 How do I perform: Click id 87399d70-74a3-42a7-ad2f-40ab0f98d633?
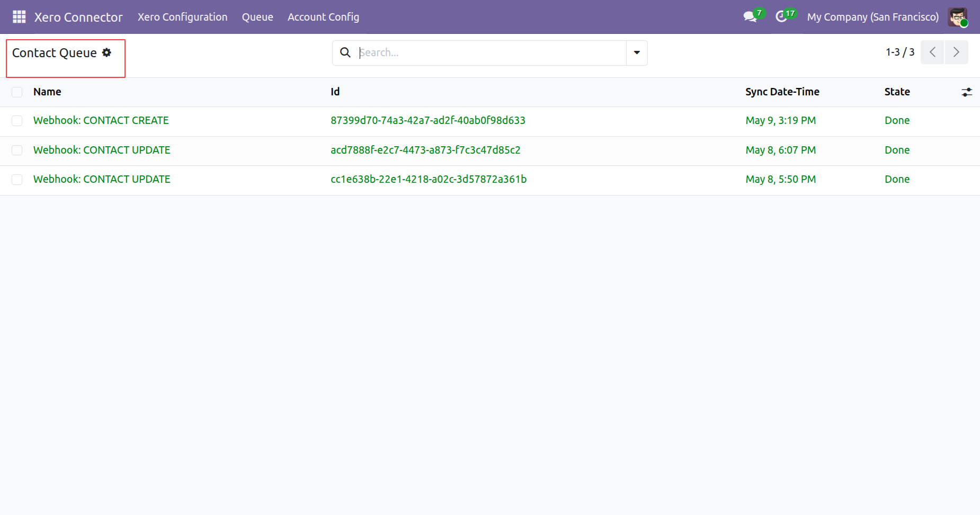[x=428, y=120]
